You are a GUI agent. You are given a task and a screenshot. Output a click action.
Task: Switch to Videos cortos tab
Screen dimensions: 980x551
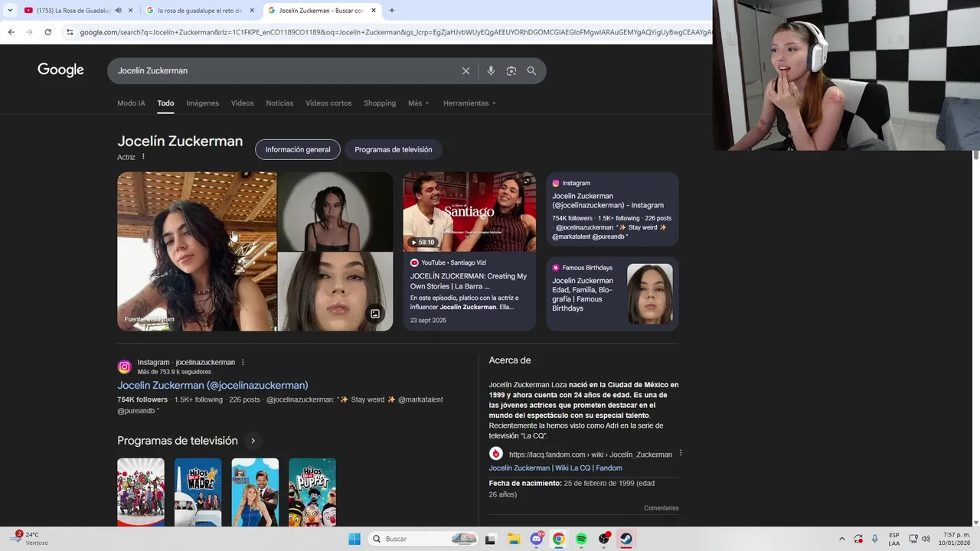328,103
